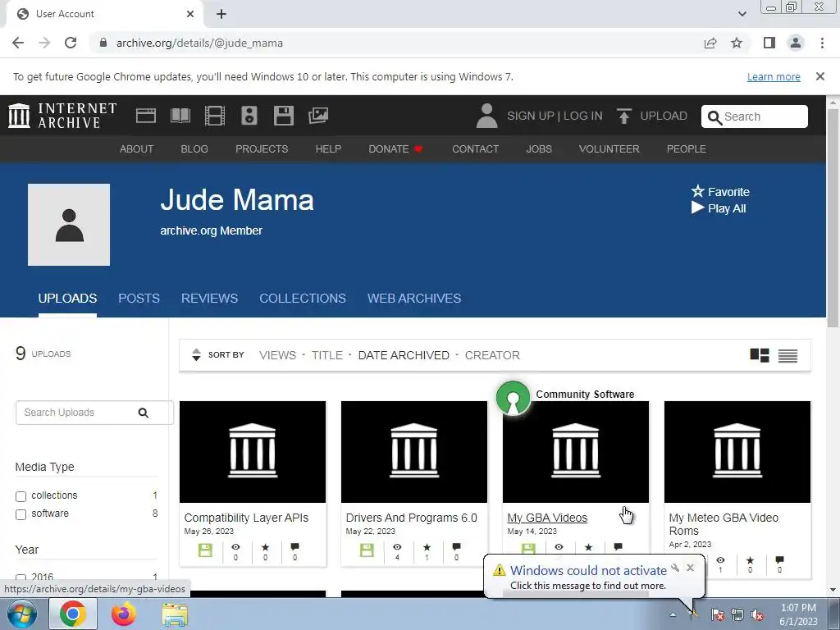This screenshot has height=630, width=840.
Task: Click the Search Uploads magnifier icon
Action: [x=143, y=413]
